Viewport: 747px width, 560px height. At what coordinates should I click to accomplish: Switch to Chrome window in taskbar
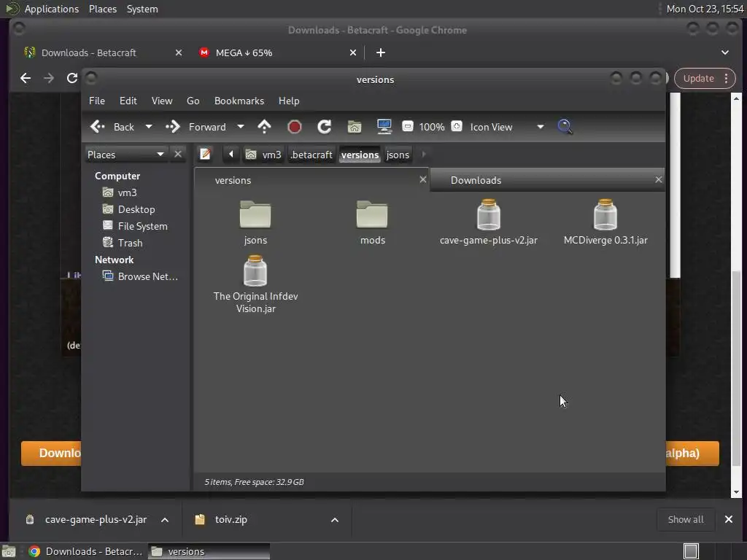tap(86, 551)
